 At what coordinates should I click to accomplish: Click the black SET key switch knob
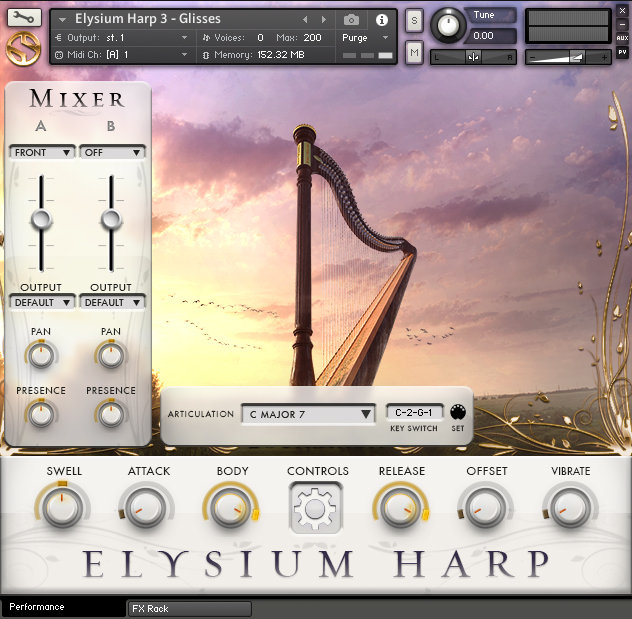coord(457,413)
